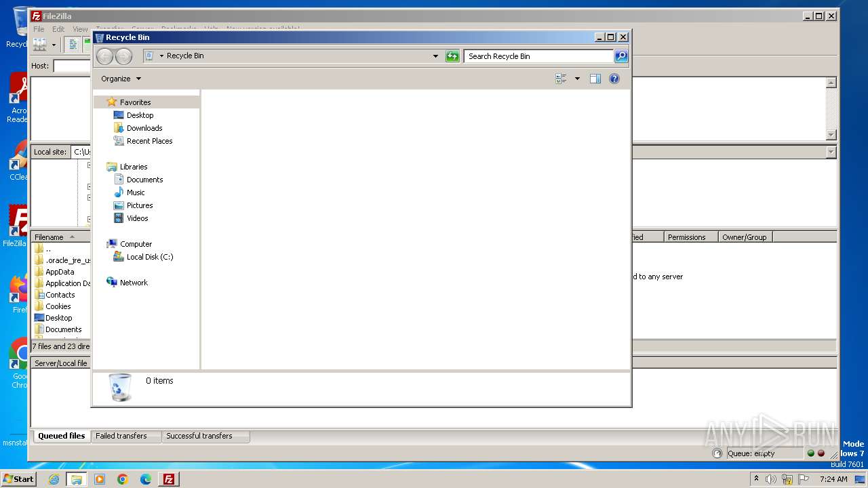Click the Action Center flag tray icon
Screen dimensions: 868x488
(804, 479)
